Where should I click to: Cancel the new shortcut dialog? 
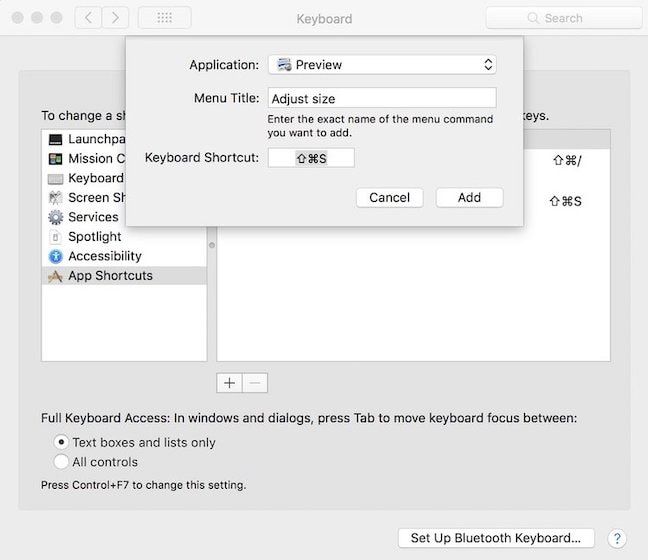[x=389, y=197]
